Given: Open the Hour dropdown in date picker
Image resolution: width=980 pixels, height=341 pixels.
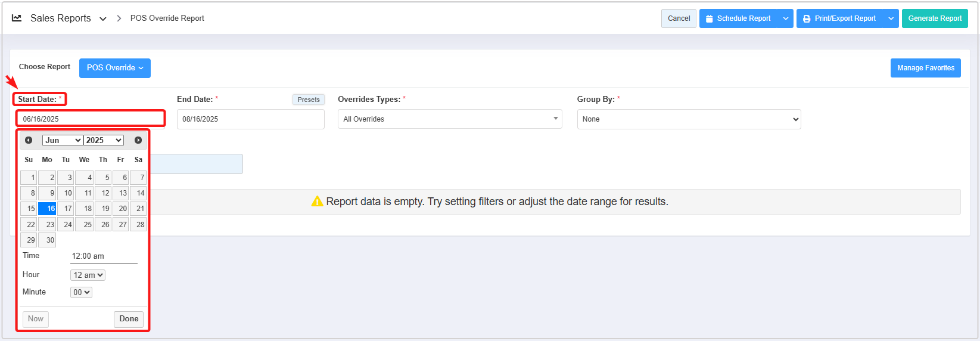Looking at the screenshot, I should click(88, 275).
